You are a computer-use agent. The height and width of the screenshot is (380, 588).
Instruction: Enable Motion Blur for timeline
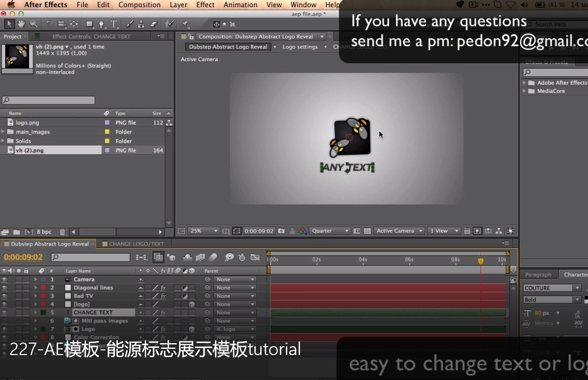(213, 257)
